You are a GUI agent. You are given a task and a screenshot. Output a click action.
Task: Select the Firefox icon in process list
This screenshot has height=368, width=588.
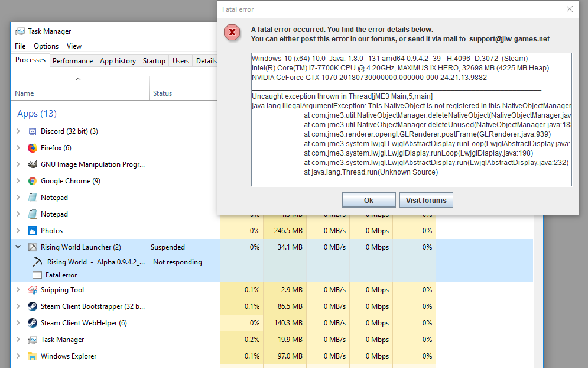33,148
